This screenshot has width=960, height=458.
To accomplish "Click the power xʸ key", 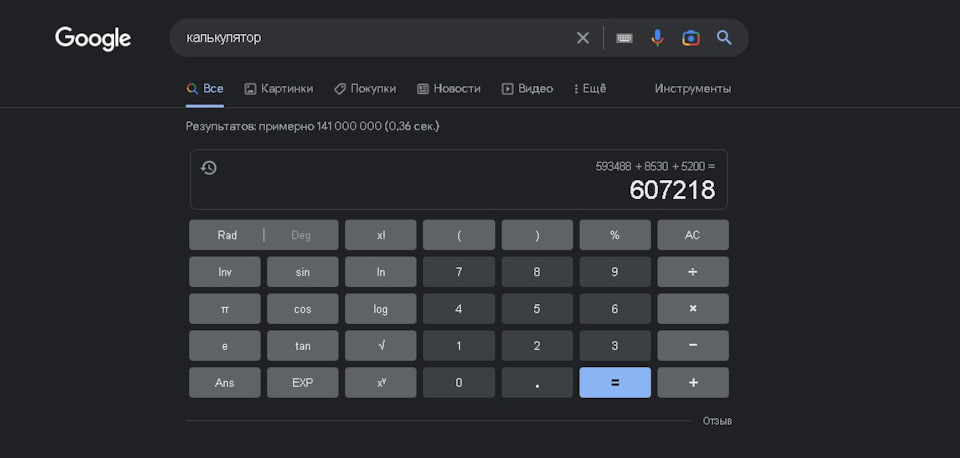I will tap(381, 383).
